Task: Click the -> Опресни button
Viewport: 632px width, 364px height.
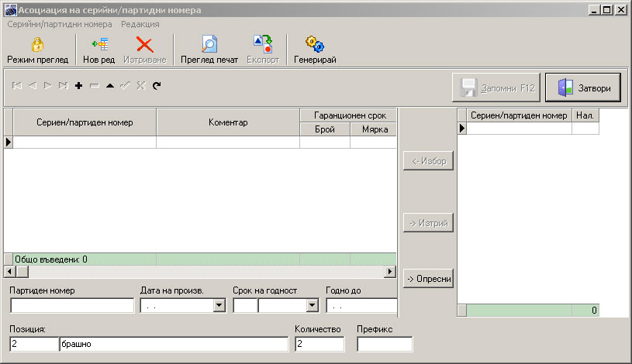Action: (x=429, y=278)
